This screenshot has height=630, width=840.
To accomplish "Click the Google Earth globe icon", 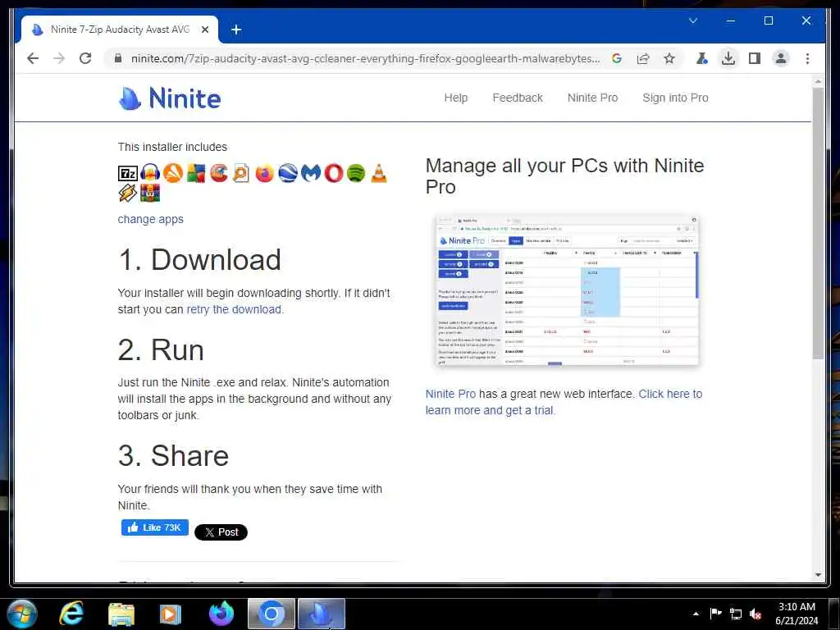I will (x=288, y=173).
